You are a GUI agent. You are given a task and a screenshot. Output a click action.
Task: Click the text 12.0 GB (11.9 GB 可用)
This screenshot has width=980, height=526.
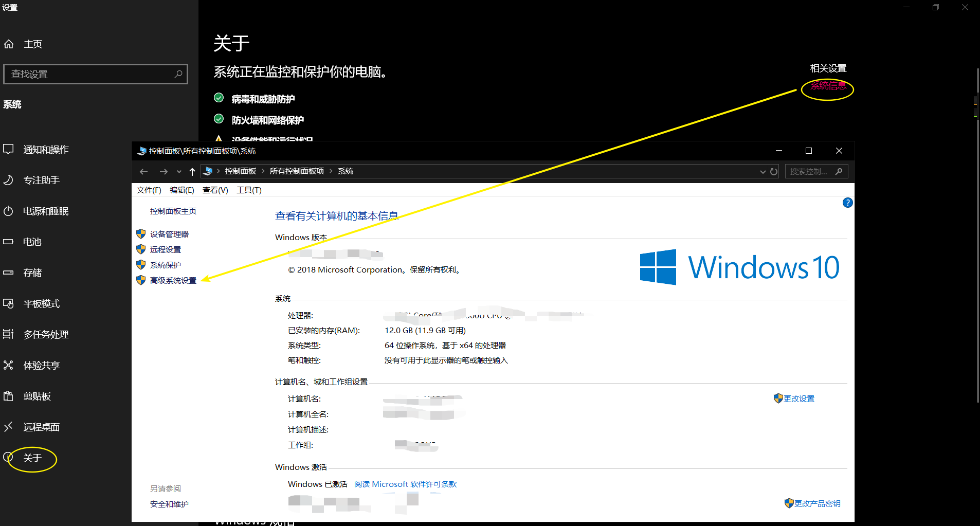425,330
